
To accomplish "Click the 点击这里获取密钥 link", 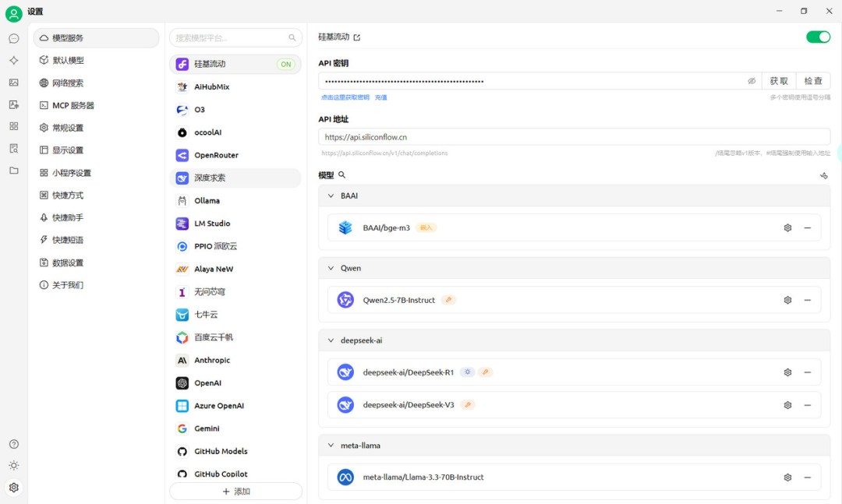I will click(345, 97).
